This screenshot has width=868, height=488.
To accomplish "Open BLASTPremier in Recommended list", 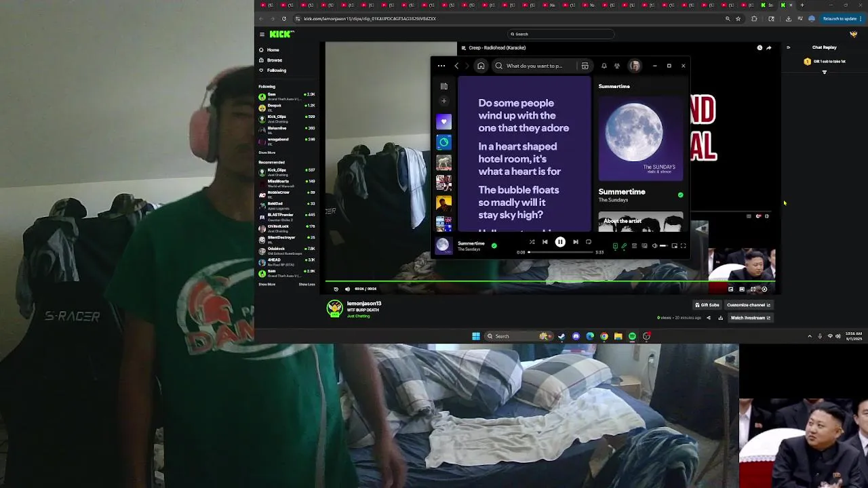I will pos(287,216).
